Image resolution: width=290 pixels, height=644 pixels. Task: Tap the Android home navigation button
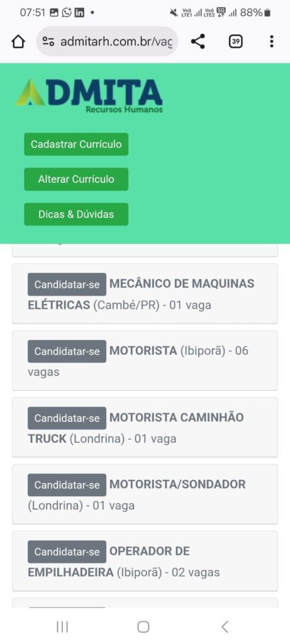click(x=143, y=627)
